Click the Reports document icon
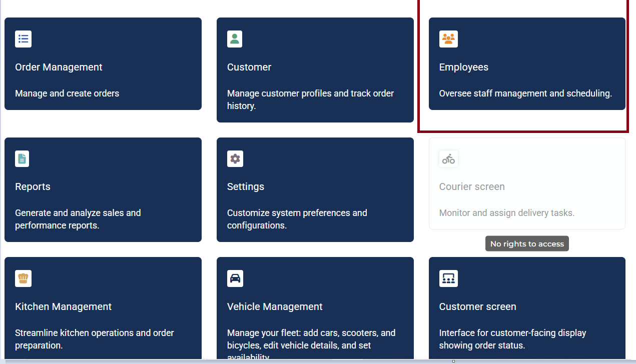The height and width of the screenshot is (364, 636). pyautogui.click(x=22, y=158)
